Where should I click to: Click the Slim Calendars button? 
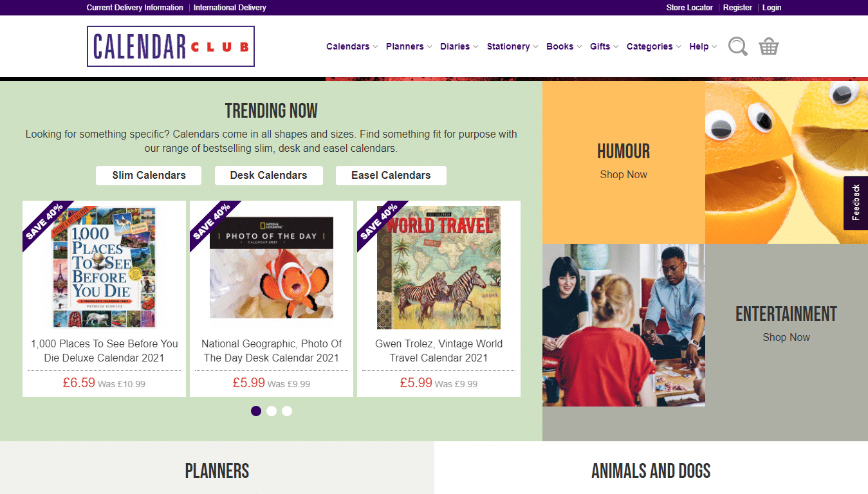click(149, 175)
